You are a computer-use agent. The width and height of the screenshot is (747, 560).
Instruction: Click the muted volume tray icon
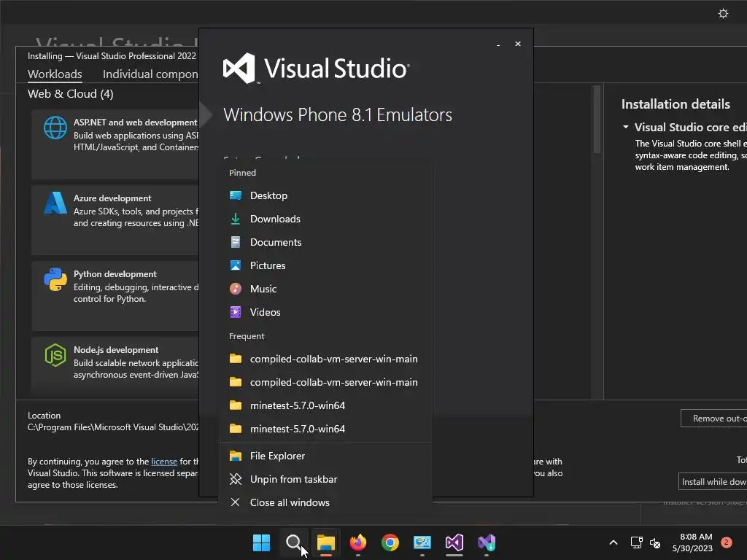655,542
